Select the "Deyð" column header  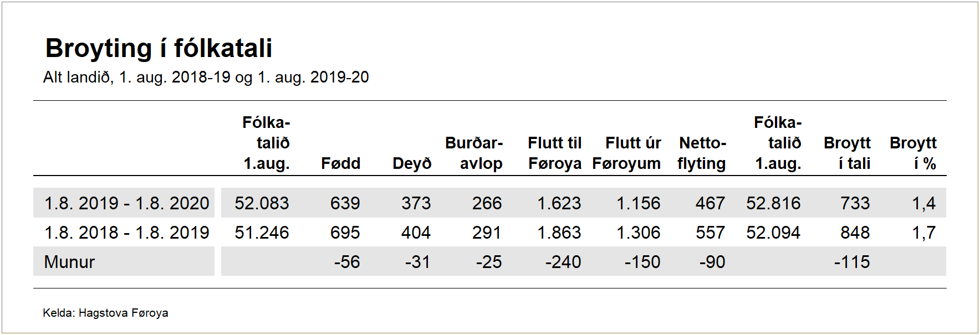[411, 163]
